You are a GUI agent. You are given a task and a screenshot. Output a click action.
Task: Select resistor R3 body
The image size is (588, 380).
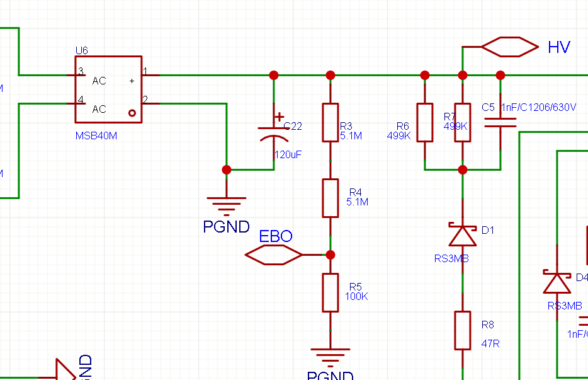pyautogui.click(x=331, y=122)
